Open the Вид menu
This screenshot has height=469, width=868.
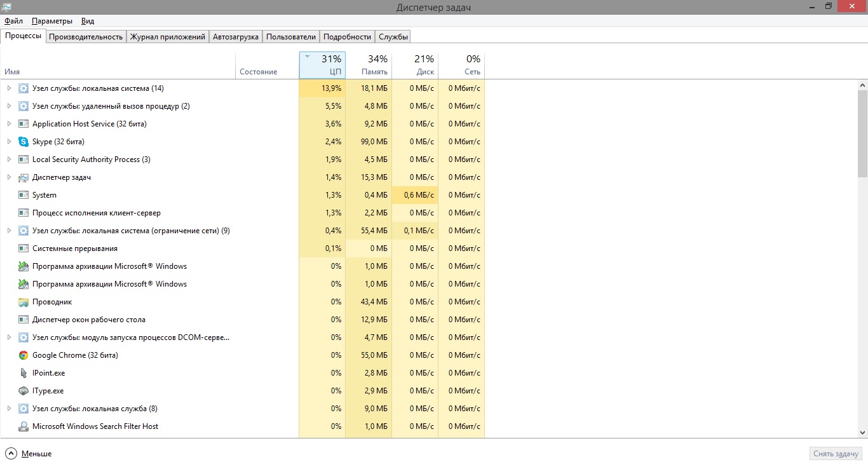88,21
